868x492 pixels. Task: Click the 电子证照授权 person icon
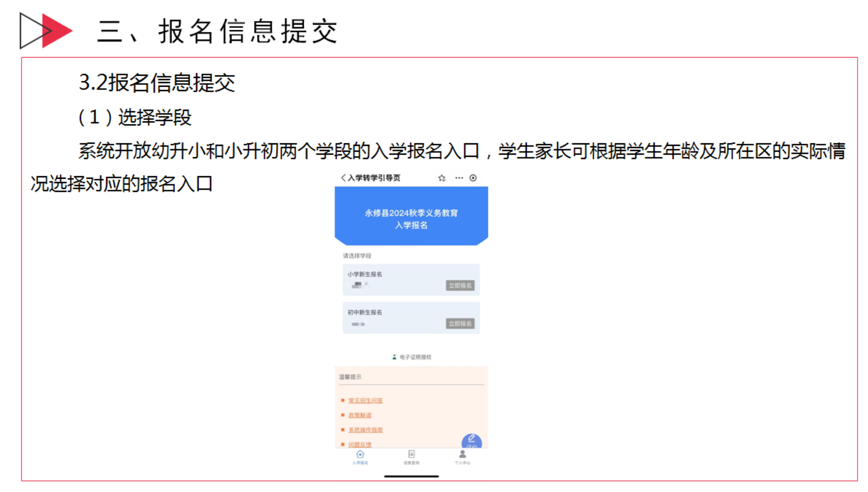click(x=395, y=357)
